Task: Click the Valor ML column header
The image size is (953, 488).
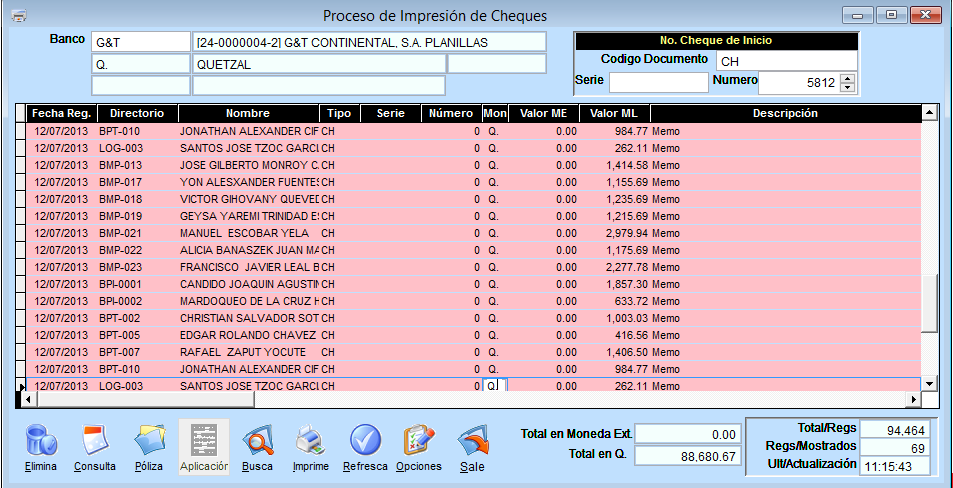Action: (613, 113)
